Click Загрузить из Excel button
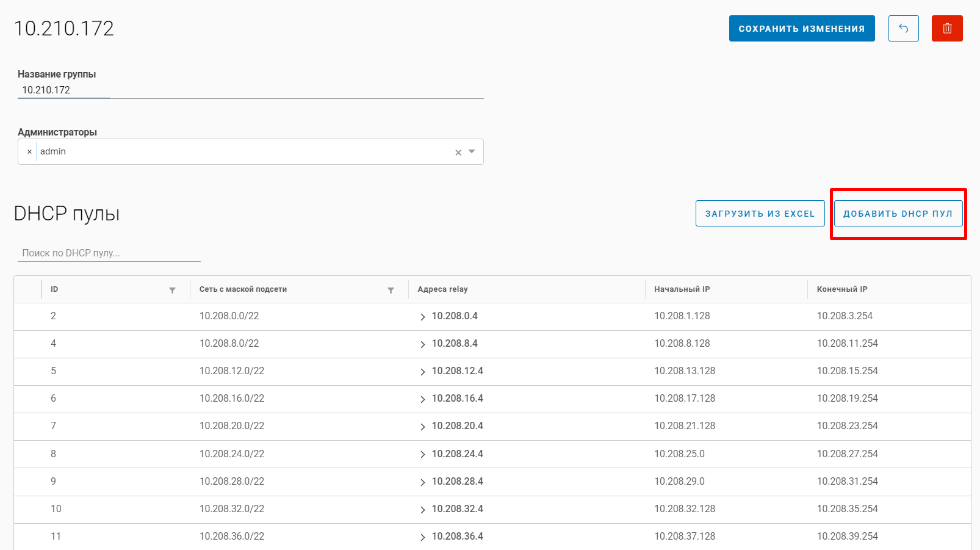The width and height of the screenshot is (980, 550). (x=760, y=214)
